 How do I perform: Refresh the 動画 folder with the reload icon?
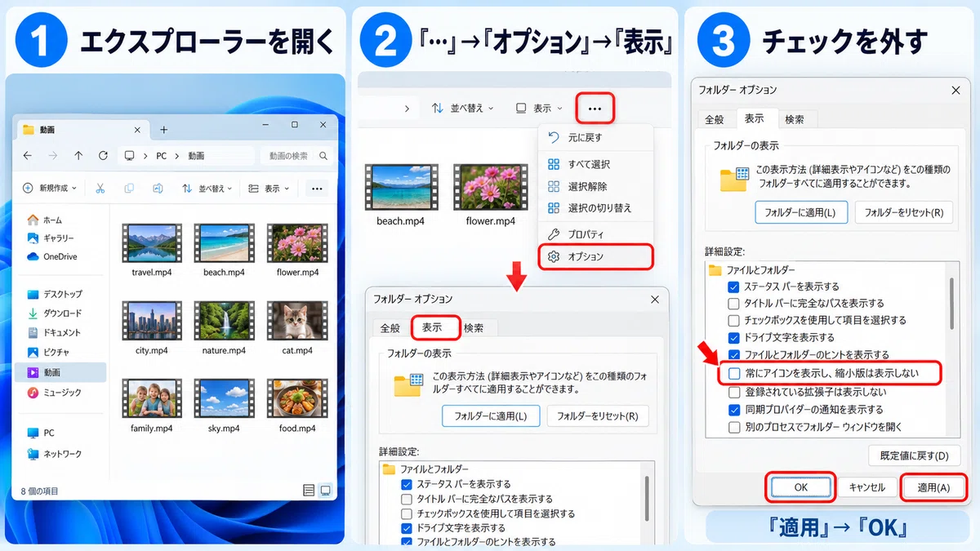[x=103, y=156]
